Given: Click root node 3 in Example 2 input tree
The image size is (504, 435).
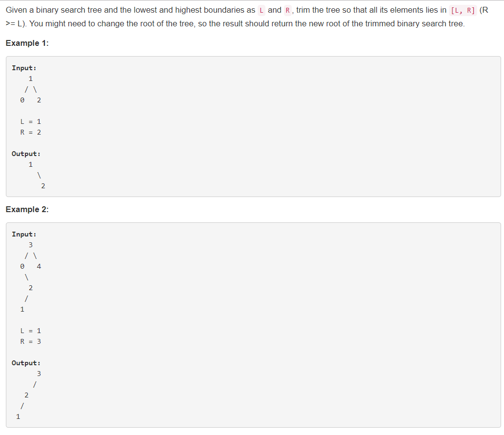Looking at the screenshot, I should click(x=31, y=245).
